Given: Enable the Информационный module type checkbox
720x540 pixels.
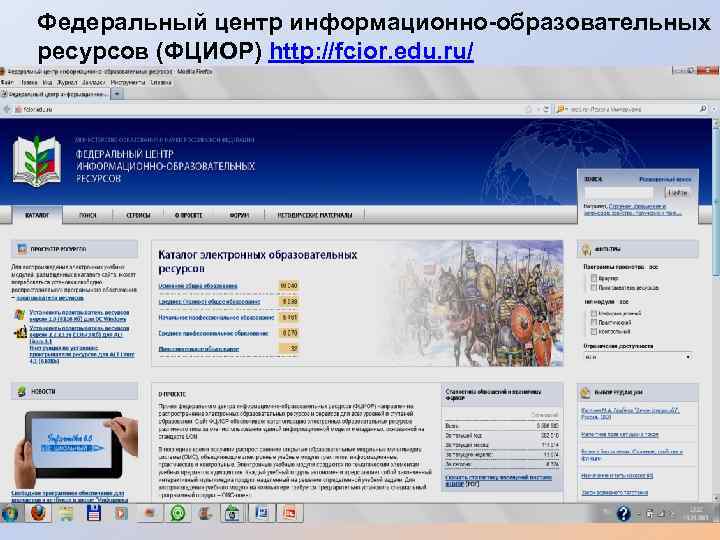Looking at the screenshot, I should (594, 314).
